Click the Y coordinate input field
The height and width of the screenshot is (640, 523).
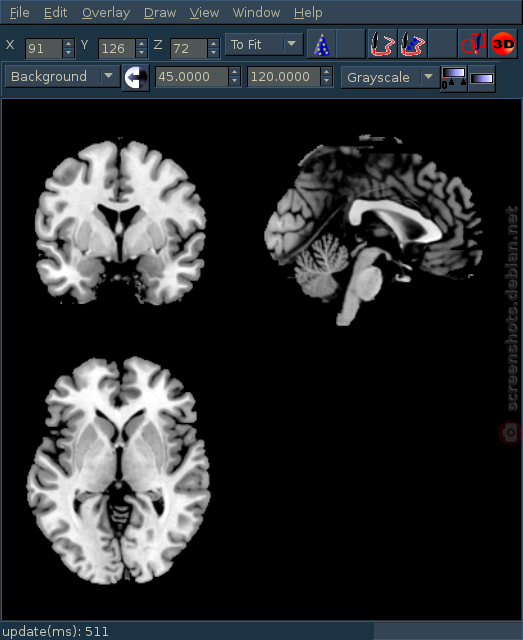[x=116, y=49]
